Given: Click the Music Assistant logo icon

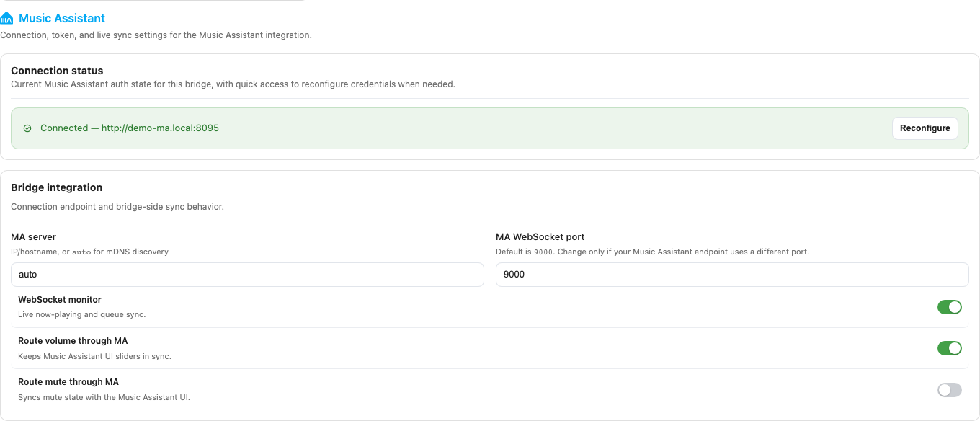Looking at the screenshot, I should pyautogui.click(x=6, y=19).
